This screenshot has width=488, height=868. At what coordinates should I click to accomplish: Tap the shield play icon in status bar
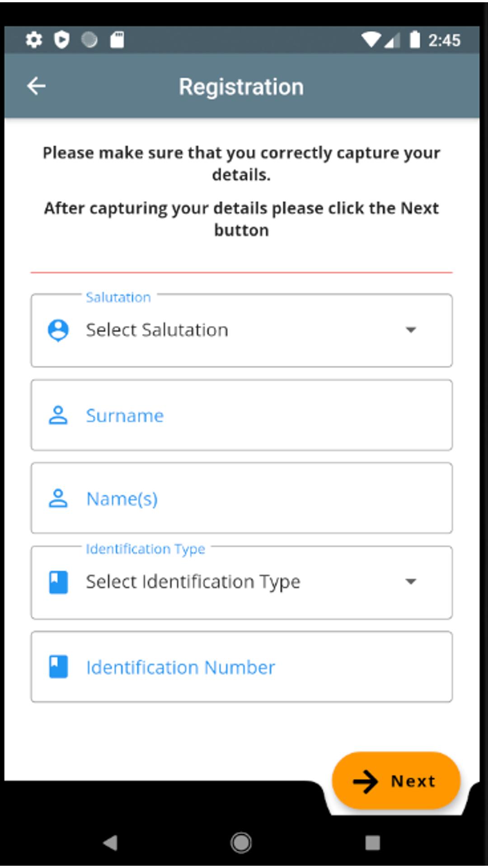pyautogui.click(x=61, y=40)
